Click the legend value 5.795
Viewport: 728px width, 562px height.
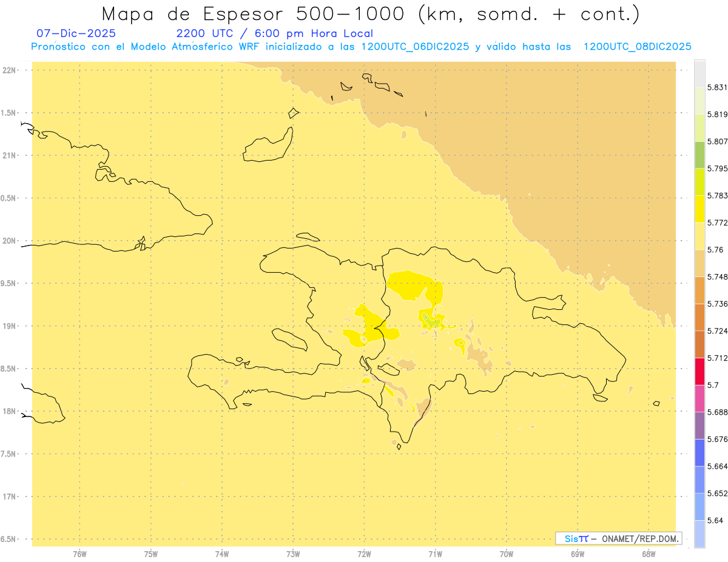[718, 169]
